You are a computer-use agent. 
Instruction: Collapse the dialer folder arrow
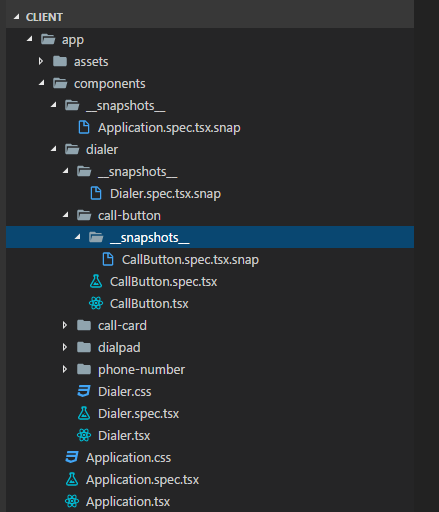[x=53, y=149]
